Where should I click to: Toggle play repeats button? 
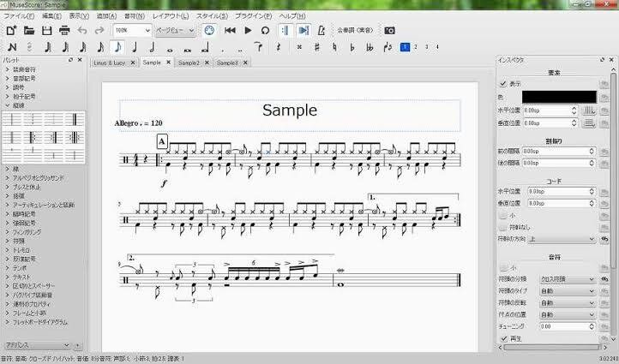(285, 30)
